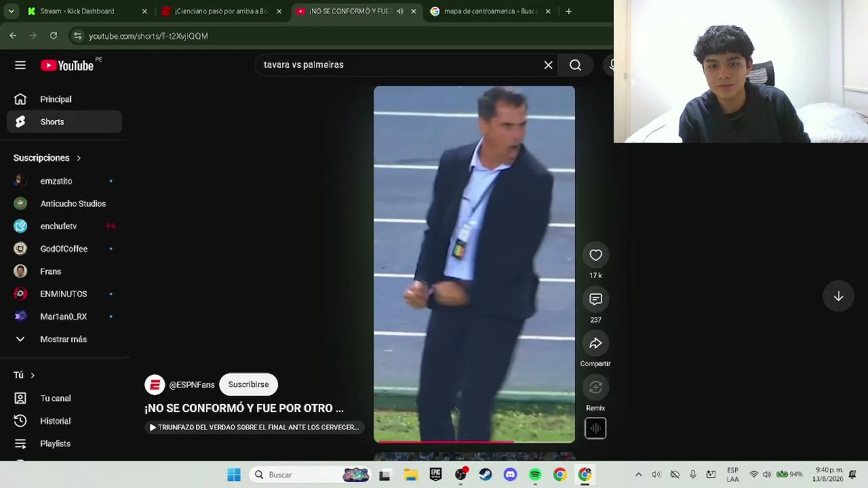Open the Mar1an0_RX channel
The height and width of the screenshot is (488, 868).
[64, 317]
